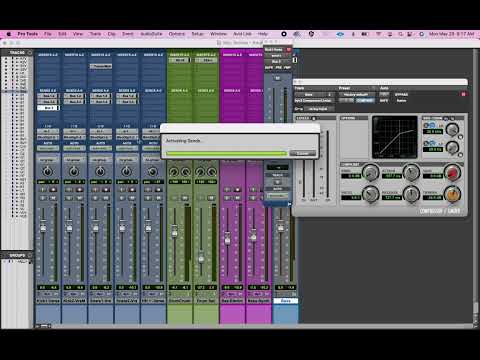Image resolution: width=480 pixels, height=360 pixels.
Task: Open the factory default preset menu
Action: point(356,95)
